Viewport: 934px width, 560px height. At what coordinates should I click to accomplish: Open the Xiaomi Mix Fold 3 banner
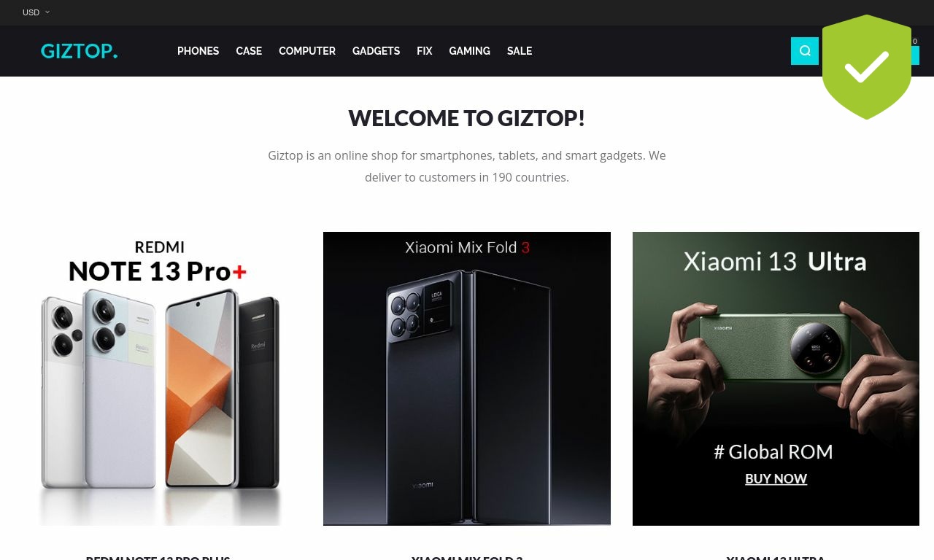(x=467, y=378)
